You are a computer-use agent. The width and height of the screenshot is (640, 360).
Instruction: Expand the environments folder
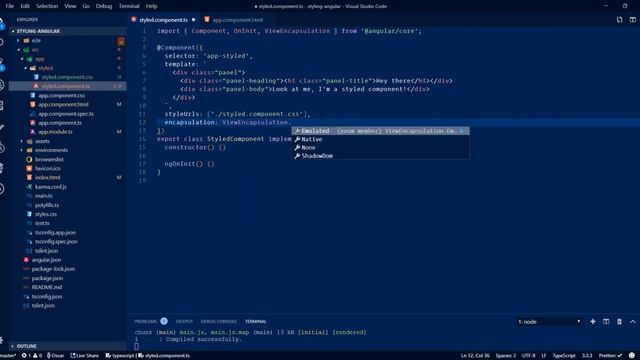point(51,150)
